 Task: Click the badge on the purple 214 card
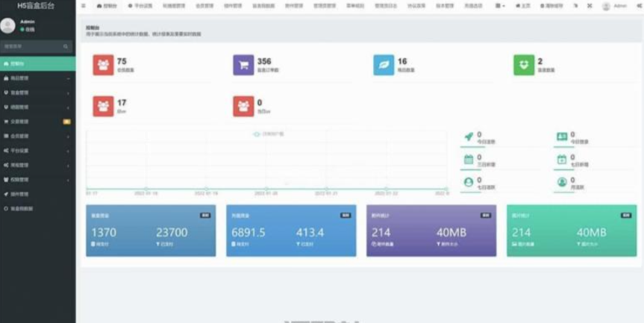486,216
